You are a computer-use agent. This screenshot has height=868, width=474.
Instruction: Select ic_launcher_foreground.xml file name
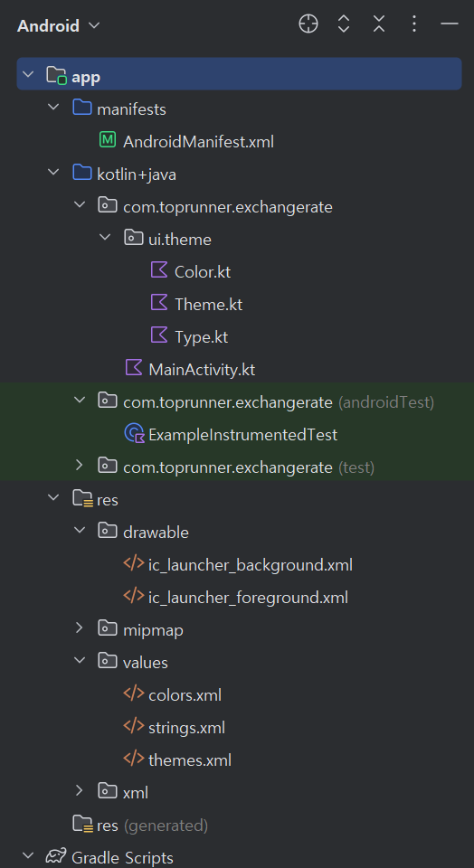point(248,598)
